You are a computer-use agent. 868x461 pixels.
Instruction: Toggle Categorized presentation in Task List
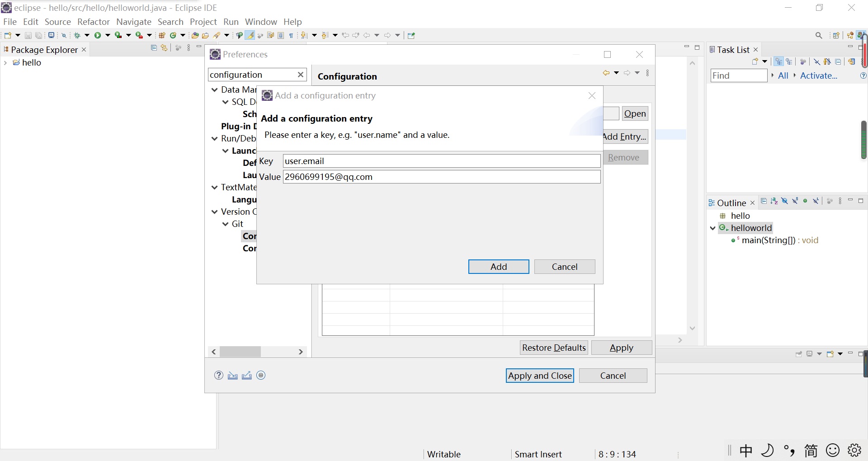coord(778,61)
